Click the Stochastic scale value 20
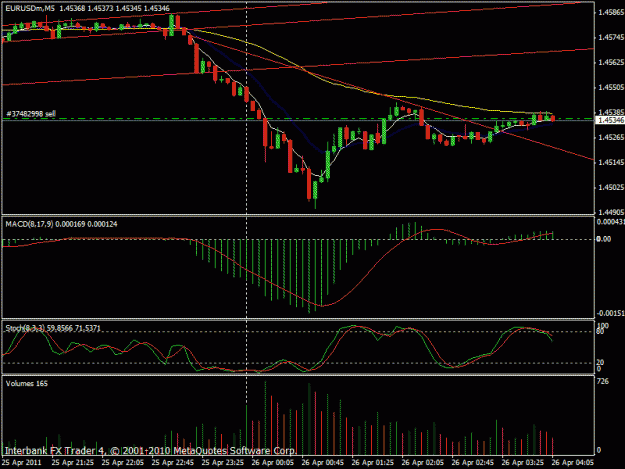Viewport: 625px width, 469px height. point(601,362)
